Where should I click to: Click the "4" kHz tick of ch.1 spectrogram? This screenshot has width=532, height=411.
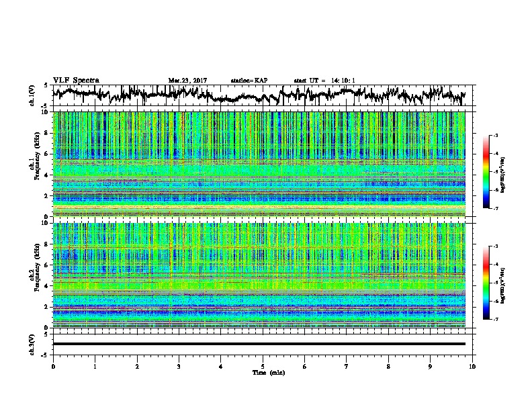pyautogui.click(x=47, y=175)
